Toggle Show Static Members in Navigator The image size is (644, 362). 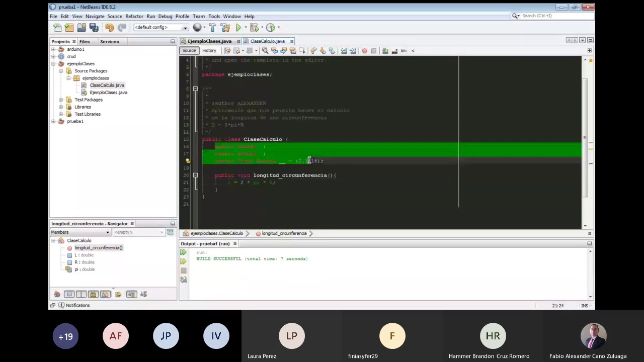(x=81, y=294)
